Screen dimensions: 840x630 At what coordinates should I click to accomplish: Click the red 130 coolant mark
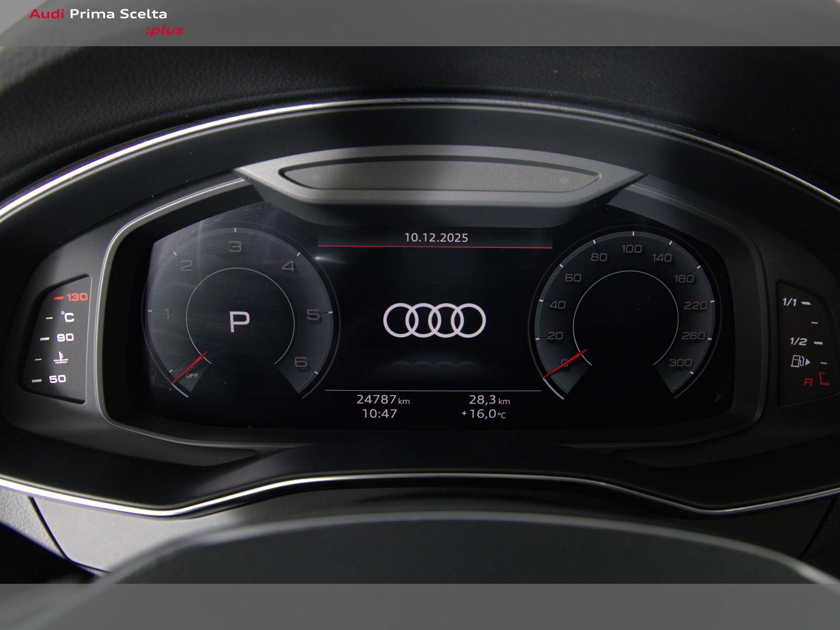tap(77, 297)
